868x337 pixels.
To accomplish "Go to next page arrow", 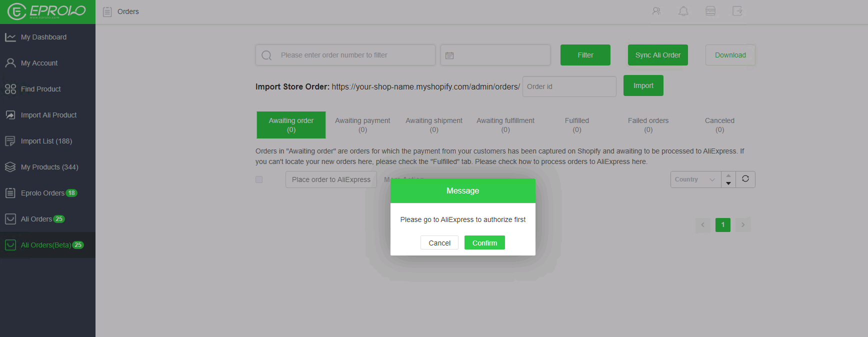I will (x=743, y=225).
